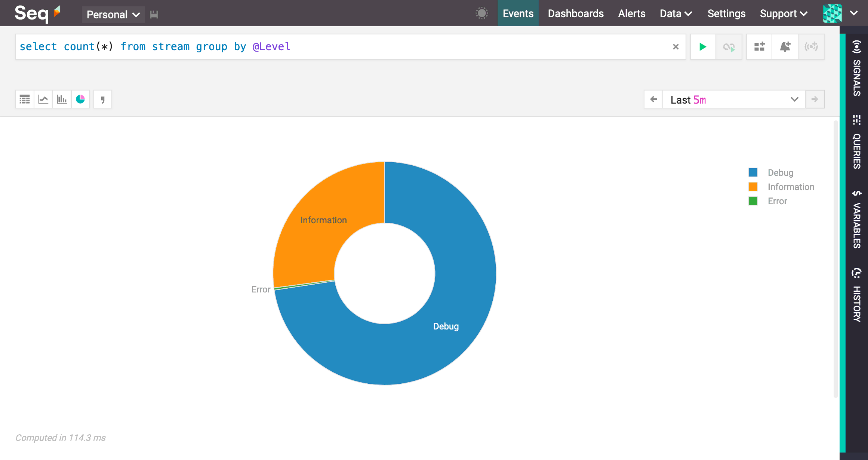This screenshot has width=868, height=460.
Task: Go to next time range arrow
Action: point(815,99)
